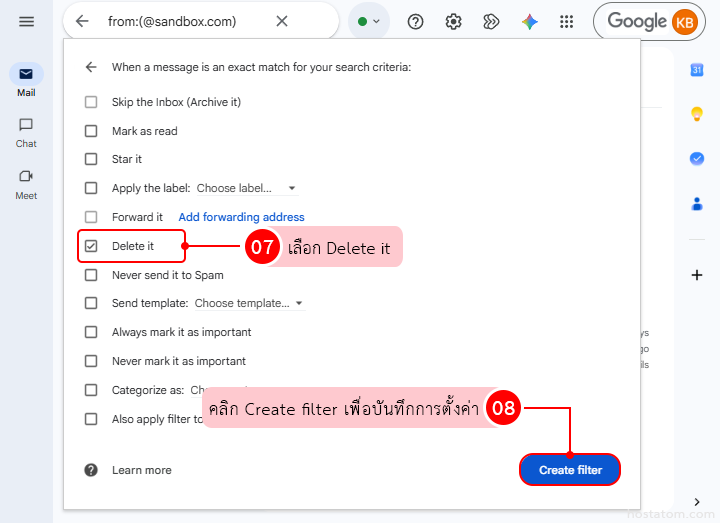Viewport: 720px width, 523px height.
Task: Check Always mark it as important
Action: click(x=91, y=332)
